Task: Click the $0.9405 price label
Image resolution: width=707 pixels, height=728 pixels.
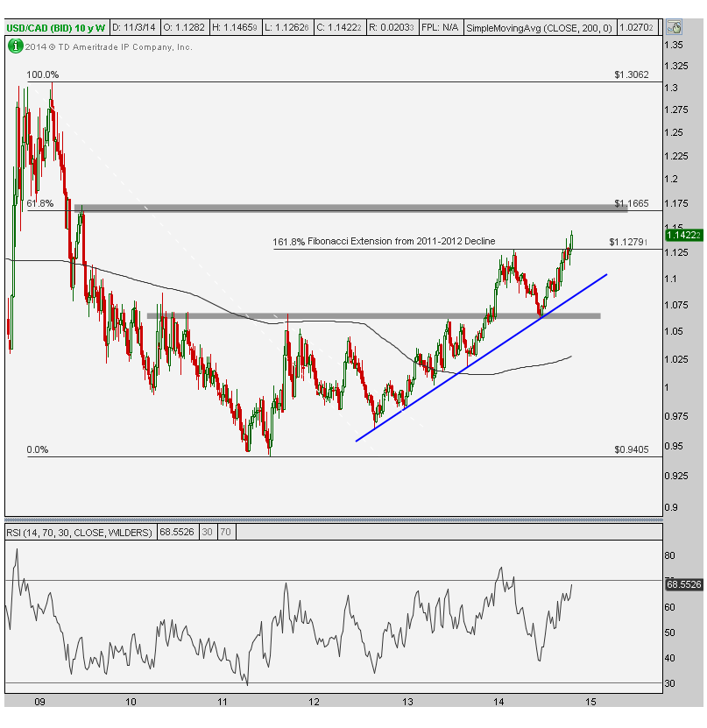Action: pyautogui.click(x=632, y=450)
